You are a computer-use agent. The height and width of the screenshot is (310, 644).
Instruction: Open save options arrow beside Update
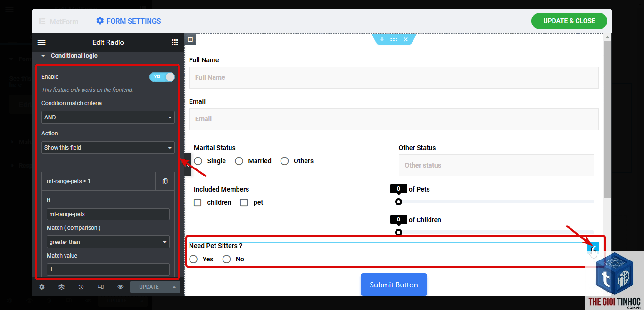tap(174, 287)
